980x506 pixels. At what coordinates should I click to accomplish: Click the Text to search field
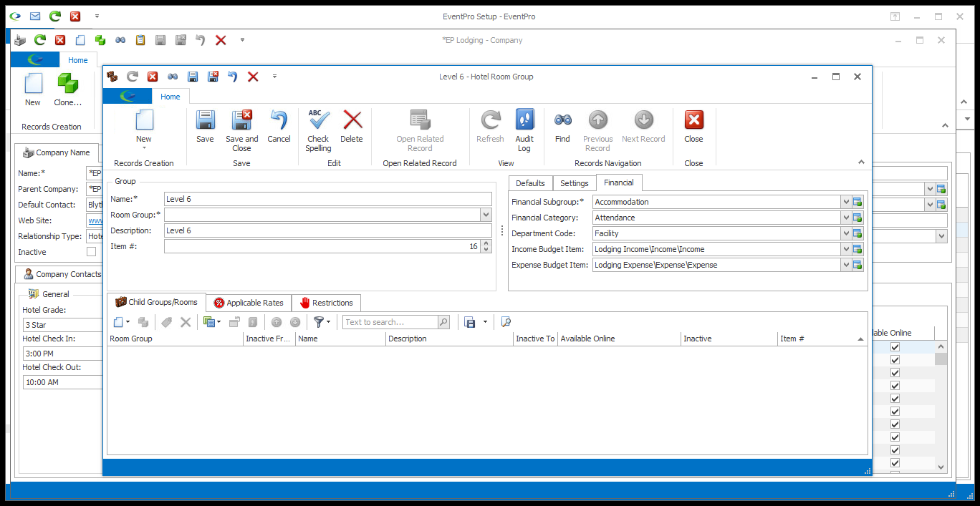pos(390,322)
